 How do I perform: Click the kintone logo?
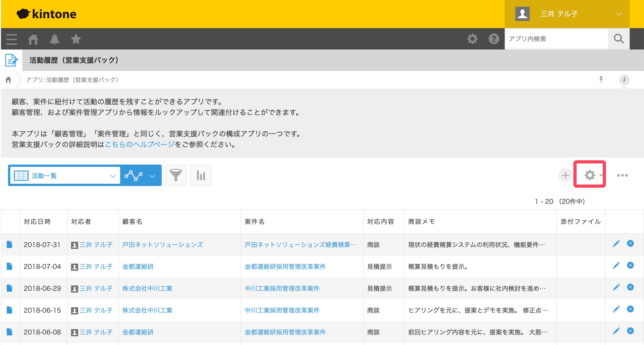click(47, 14)
